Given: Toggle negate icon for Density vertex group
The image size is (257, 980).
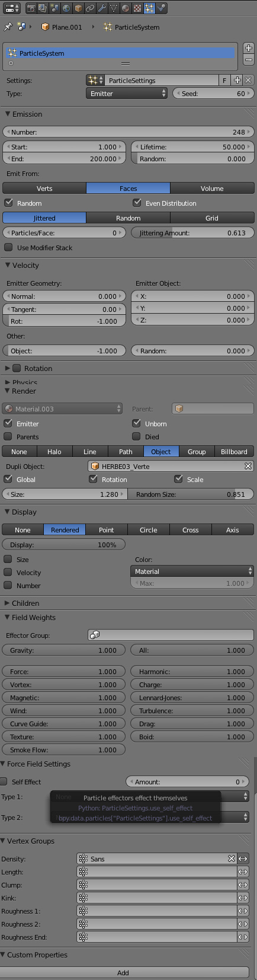Looking at the screenshot, I should pyautogui.click(x=243, y=858).
